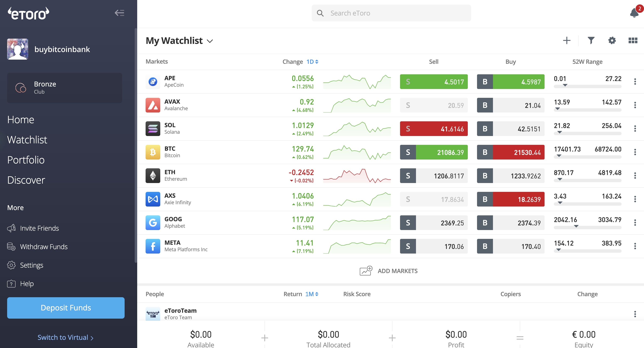Open the AXS row options menu
Screen dimensions: 644x348
click(x=635, y=199)
